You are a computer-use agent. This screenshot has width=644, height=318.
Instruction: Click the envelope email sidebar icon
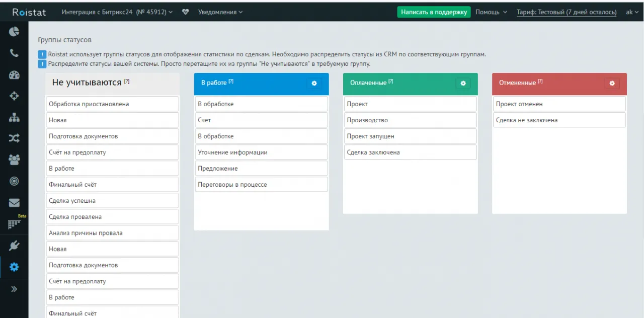pyautogui.click(x=14, y=203)
